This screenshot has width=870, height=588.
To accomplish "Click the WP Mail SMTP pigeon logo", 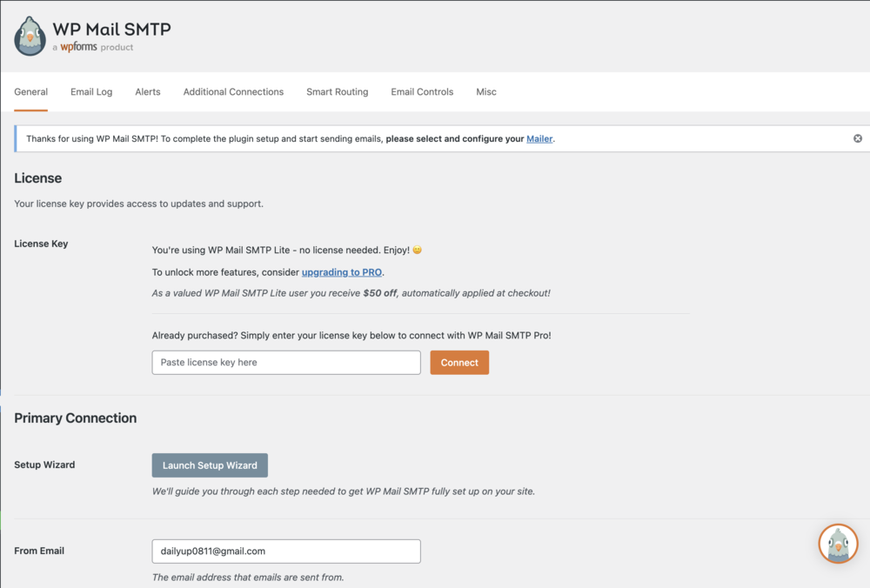I will click(30, 36).
